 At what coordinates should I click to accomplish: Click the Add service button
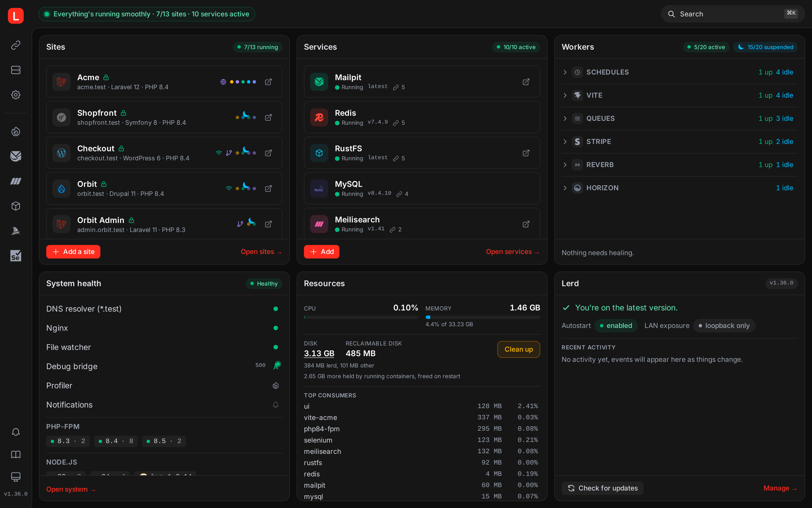point(321,252)
